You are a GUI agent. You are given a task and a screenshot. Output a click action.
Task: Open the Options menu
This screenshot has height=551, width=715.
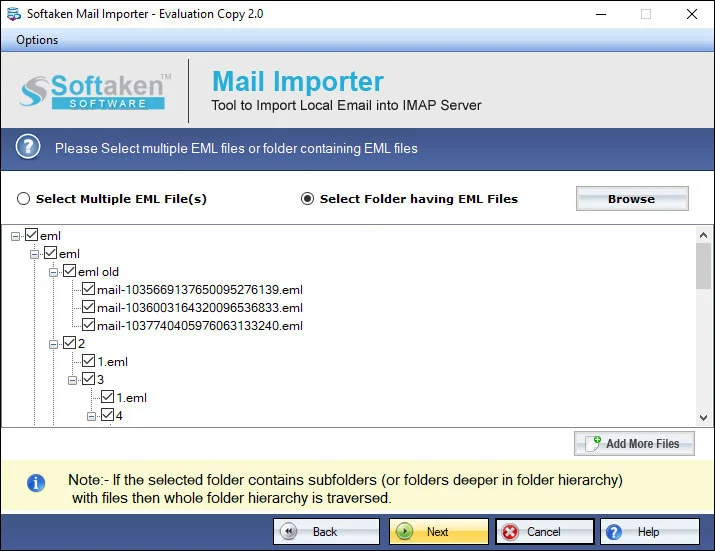(37, 40)
